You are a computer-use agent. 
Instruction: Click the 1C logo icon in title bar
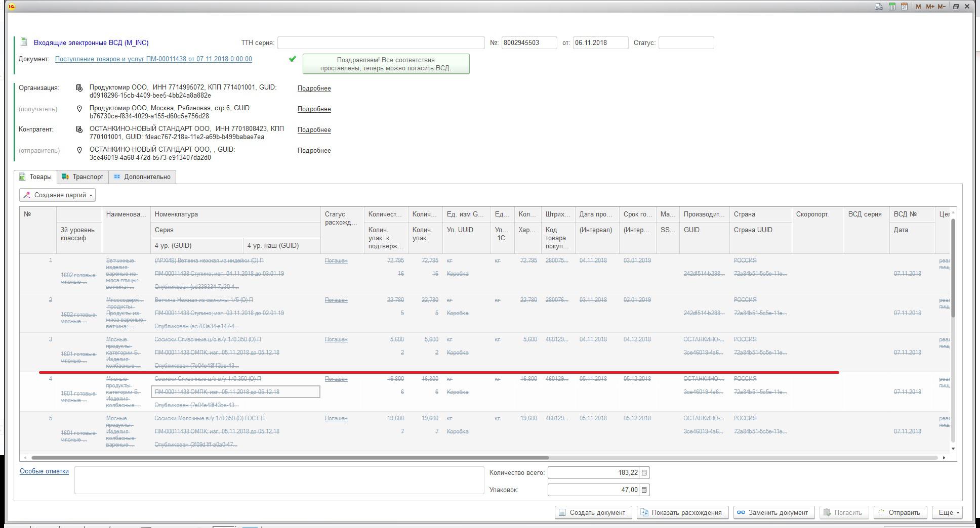[12, 7]
